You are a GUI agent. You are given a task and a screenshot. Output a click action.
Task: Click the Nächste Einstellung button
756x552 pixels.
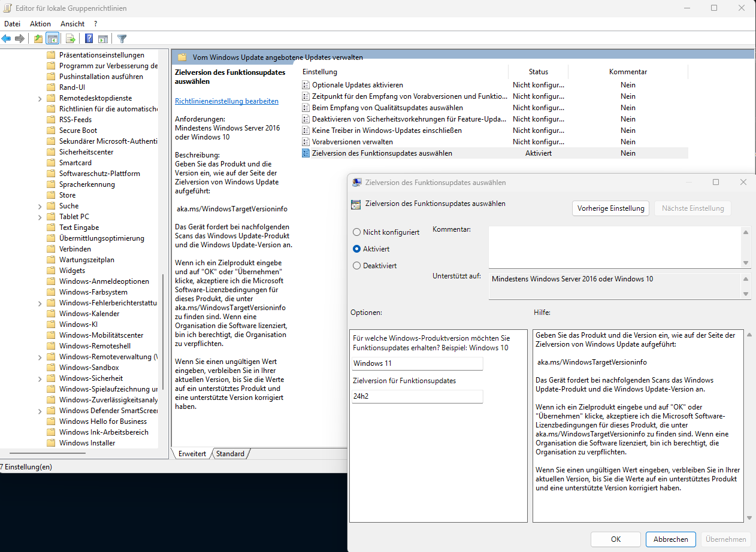point(693,208)
